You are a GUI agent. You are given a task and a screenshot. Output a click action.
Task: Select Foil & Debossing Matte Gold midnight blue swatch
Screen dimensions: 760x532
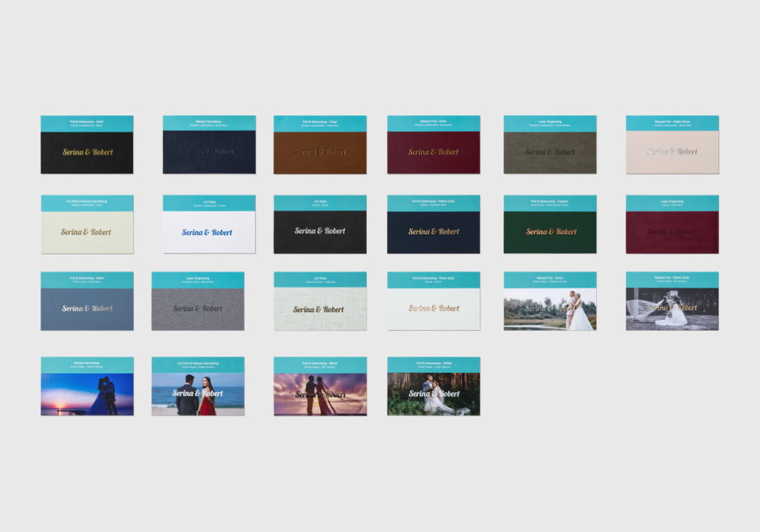433,224
